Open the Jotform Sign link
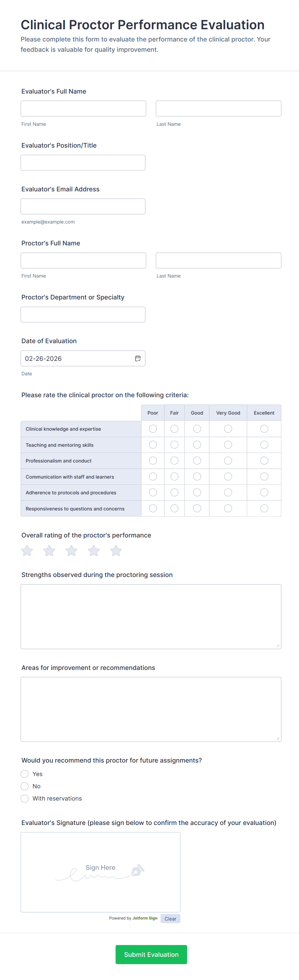The image size is (299, 980). 145,918
